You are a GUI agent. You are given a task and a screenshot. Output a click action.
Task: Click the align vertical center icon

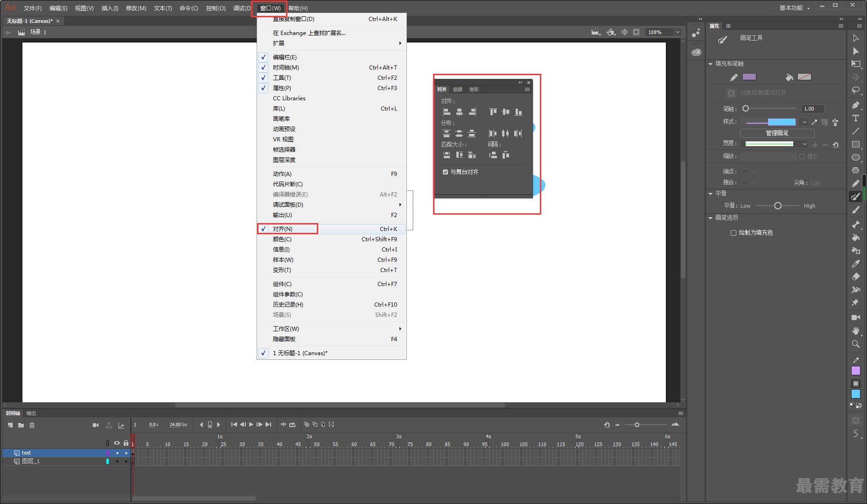click(506, 112)
